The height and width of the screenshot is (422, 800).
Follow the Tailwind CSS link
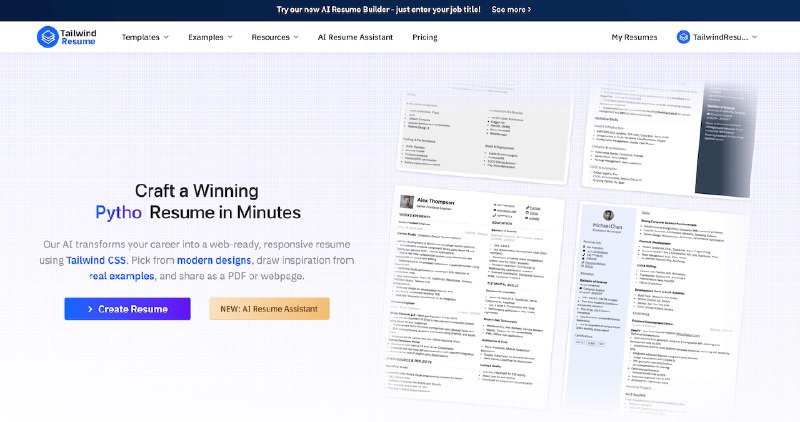point(96,260)
